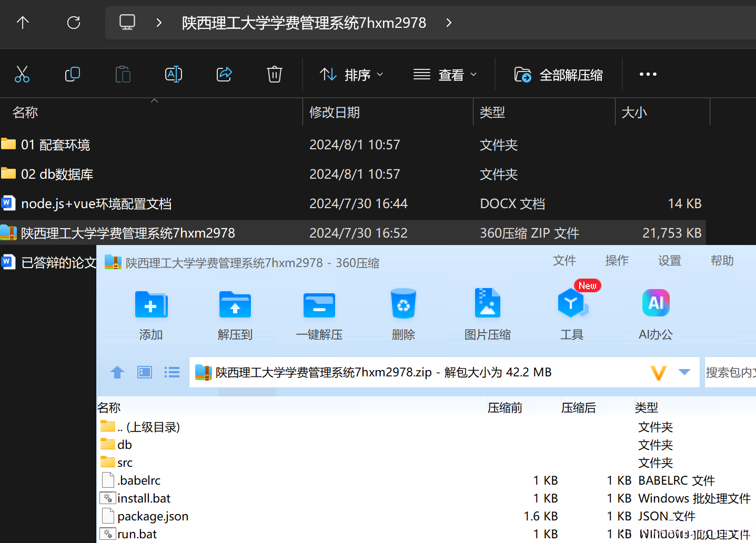Expand the chevron after the monitor icon
Screen dimensions: 756x543
click(x=159, y=23)
